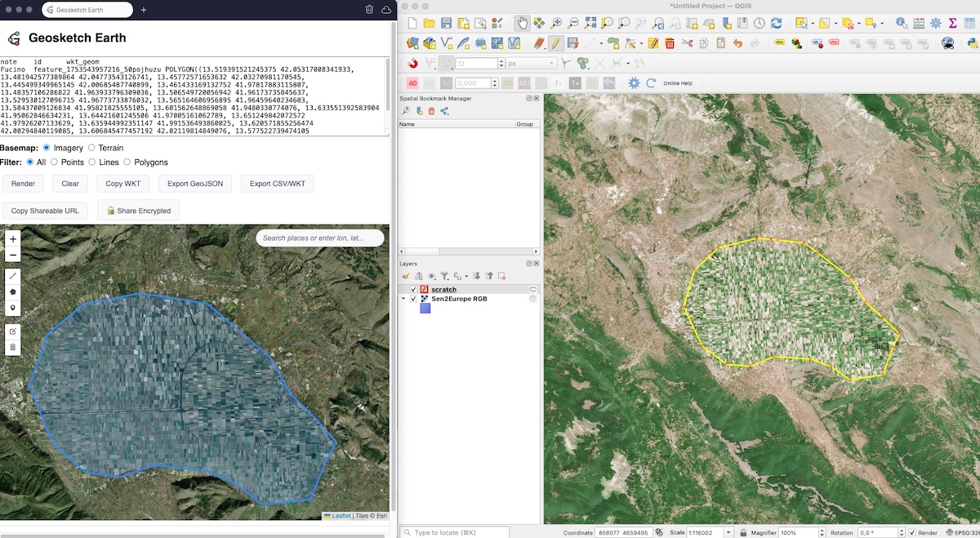This screenshot has height=538, width=980.
Task: Activate the Identify Features tool
Action: [x=901, y=23]
